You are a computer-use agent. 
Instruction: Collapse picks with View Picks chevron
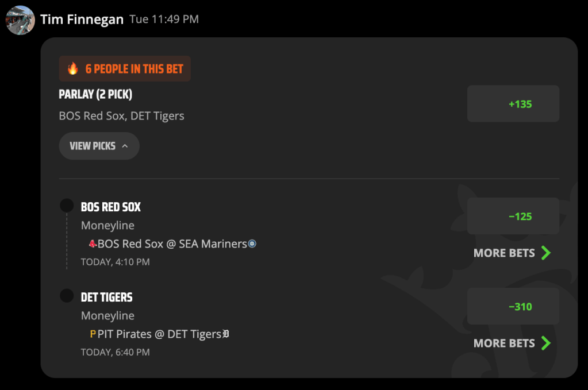click(x=125, y=146)
